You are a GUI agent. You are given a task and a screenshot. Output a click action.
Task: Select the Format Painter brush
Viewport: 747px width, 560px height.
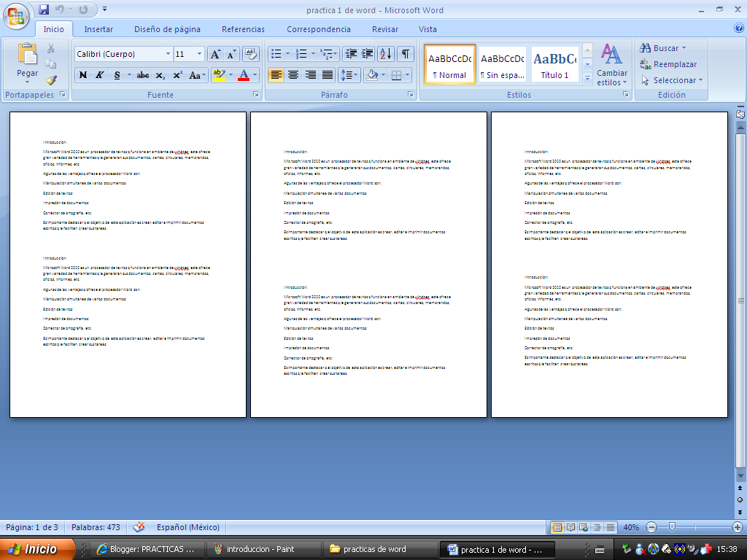tap(51, 79)
